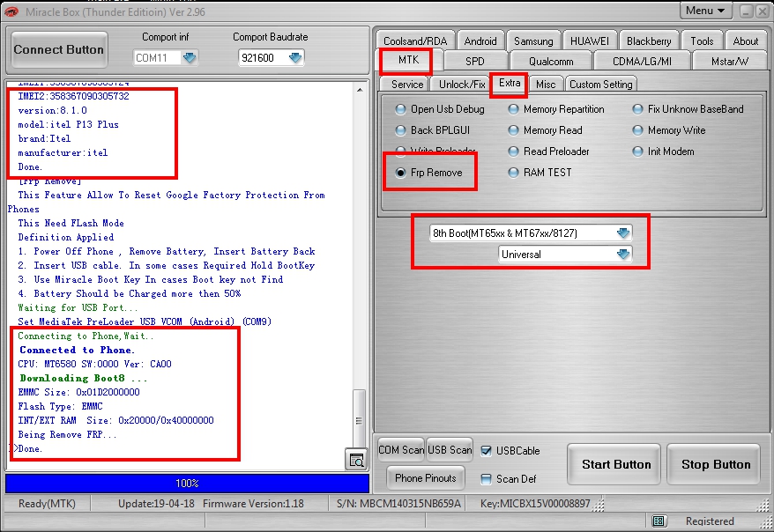Open the Custom Setting sub-tab
The image size is (774, 532).
pos(600,85)
